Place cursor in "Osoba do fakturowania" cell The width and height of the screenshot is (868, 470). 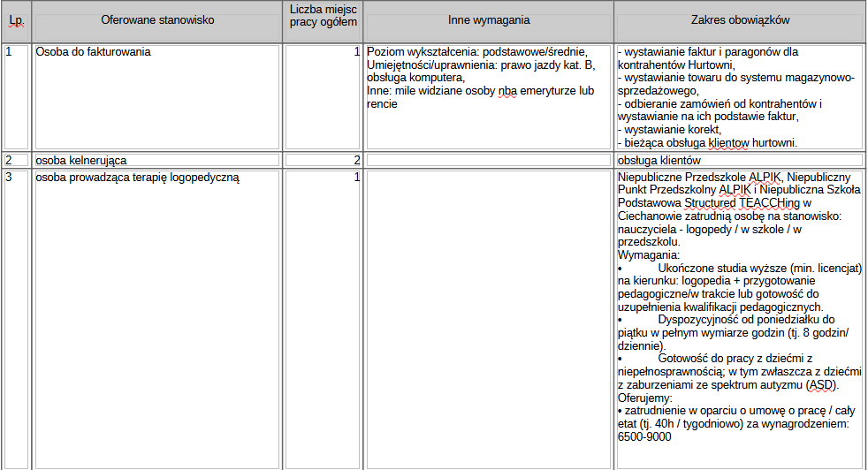point(93,52)
